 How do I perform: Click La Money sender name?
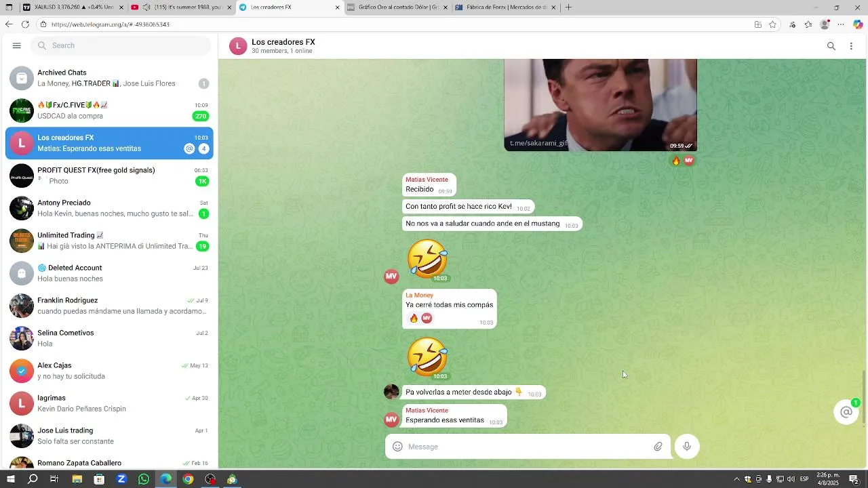(x=419, y=296)
